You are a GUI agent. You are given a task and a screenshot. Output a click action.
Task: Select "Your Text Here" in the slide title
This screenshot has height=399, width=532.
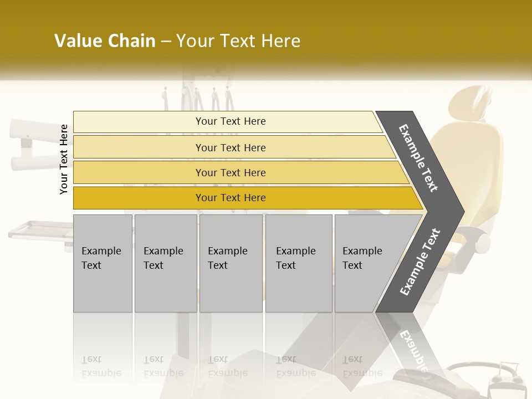(238, 41)
